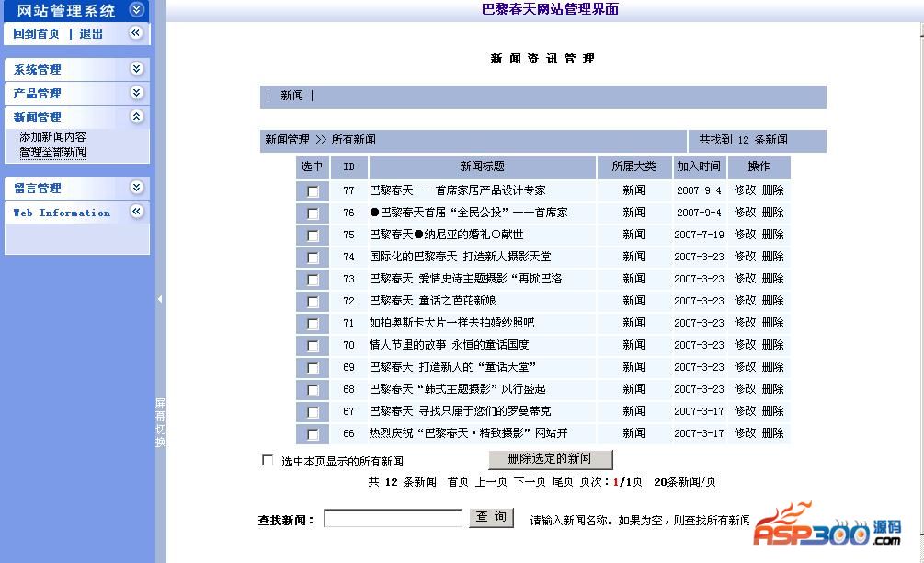This screenshot has width=924, height=563.
Task: Click the 加入时间 column header
Action: point(699,167)
